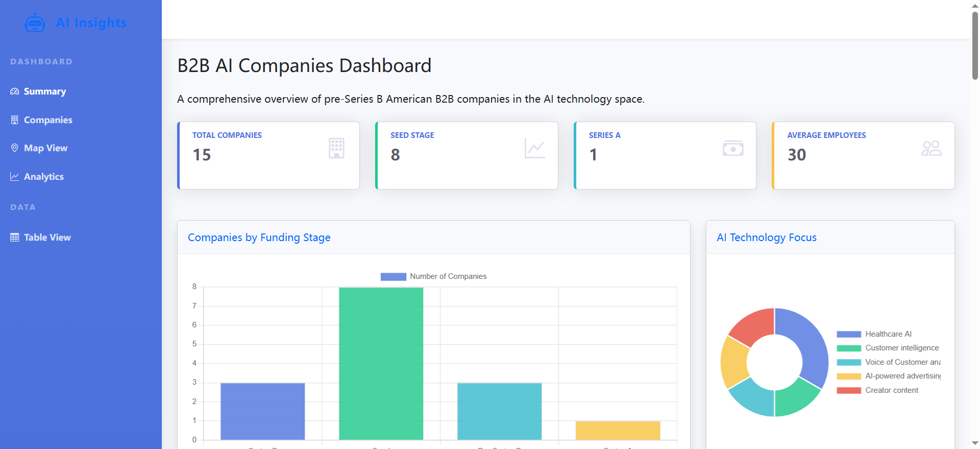Click the AI Insights robot logo icon

coord(35,23)
